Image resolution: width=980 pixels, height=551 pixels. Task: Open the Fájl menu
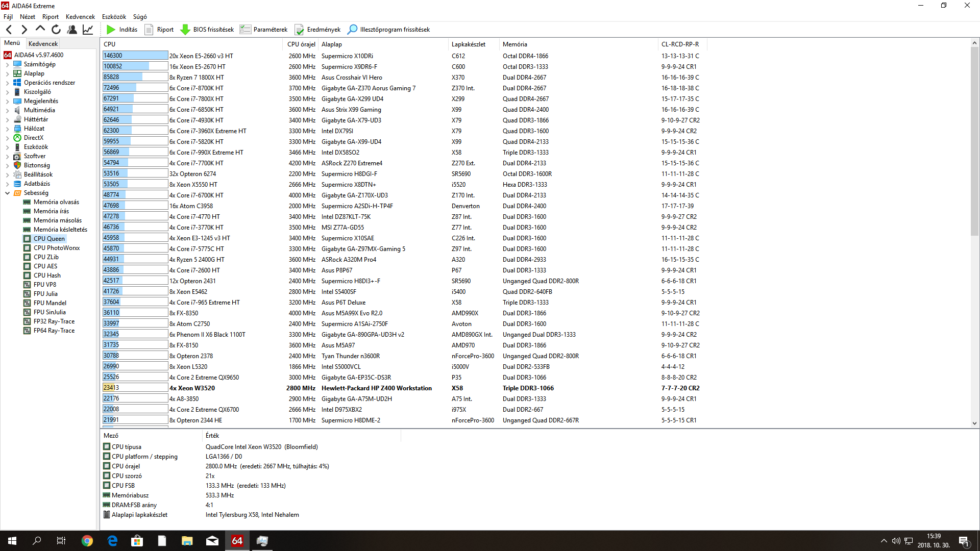point(8,17)
